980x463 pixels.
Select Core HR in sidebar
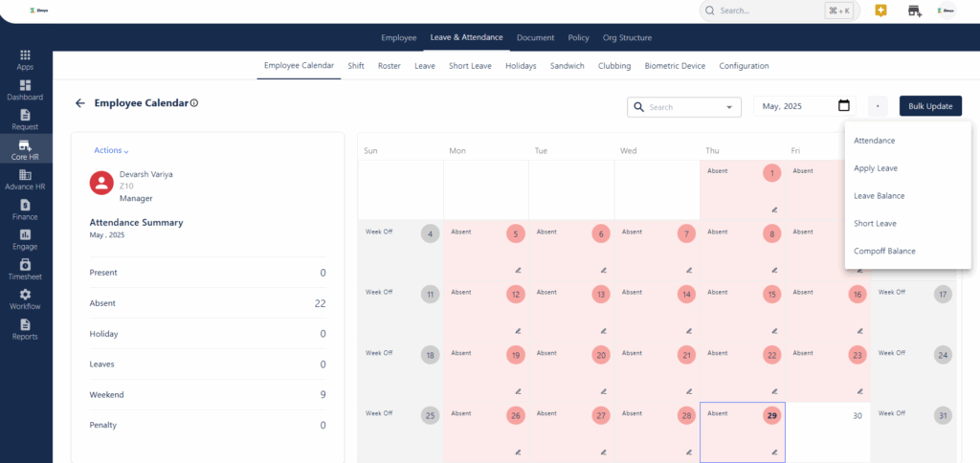click(x=26, y=150)
